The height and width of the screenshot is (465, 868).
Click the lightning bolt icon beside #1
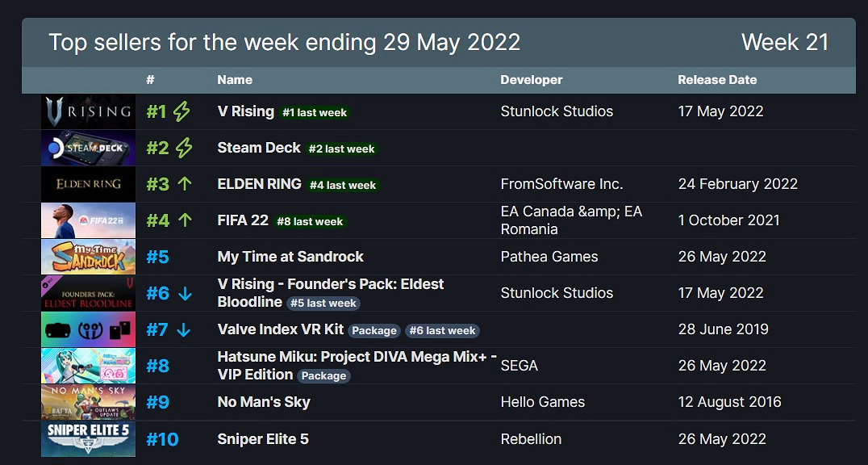(182, 111)
